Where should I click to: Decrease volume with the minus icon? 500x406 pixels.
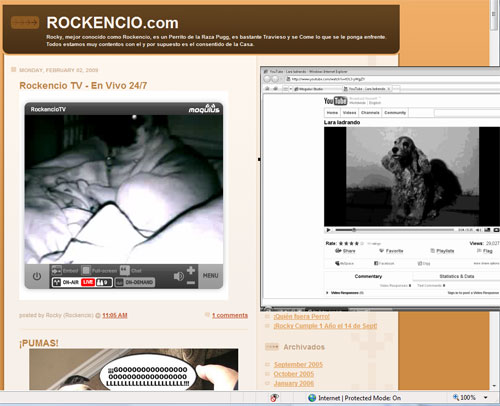191,283
